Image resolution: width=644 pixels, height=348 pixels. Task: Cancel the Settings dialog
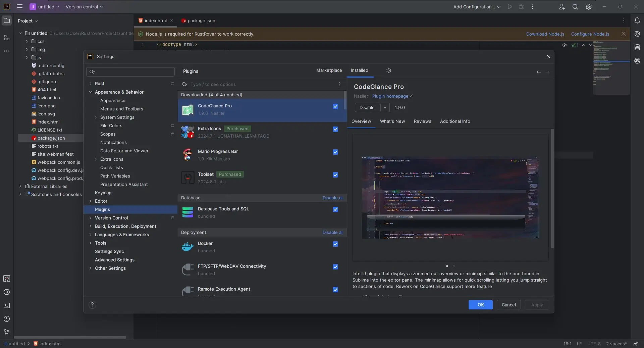[x=508, y=305]
